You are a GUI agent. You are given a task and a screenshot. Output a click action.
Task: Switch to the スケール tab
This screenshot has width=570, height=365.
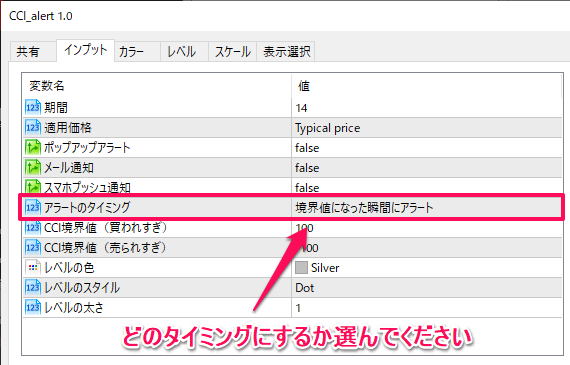point(233,52)
